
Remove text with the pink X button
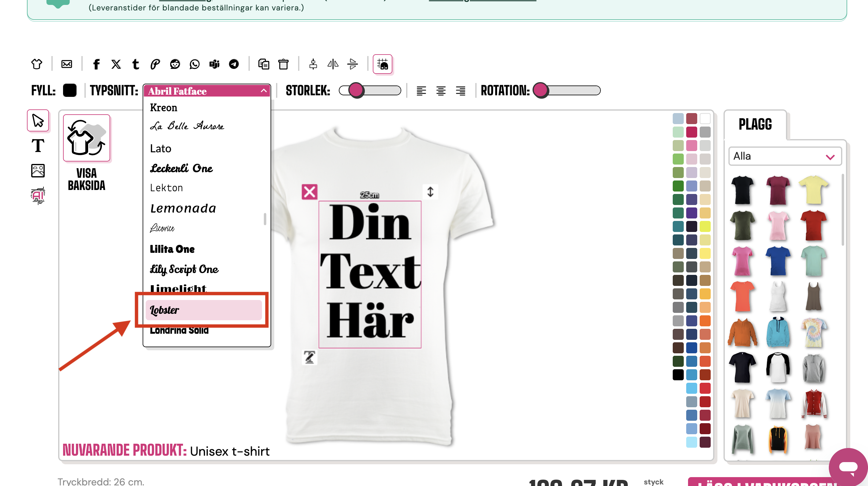[309, 192]
